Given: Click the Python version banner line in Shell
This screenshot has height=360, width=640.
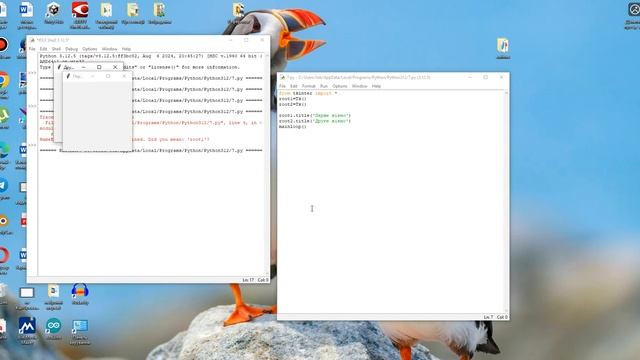Looking at the screenshot, I should pos(151,56).
